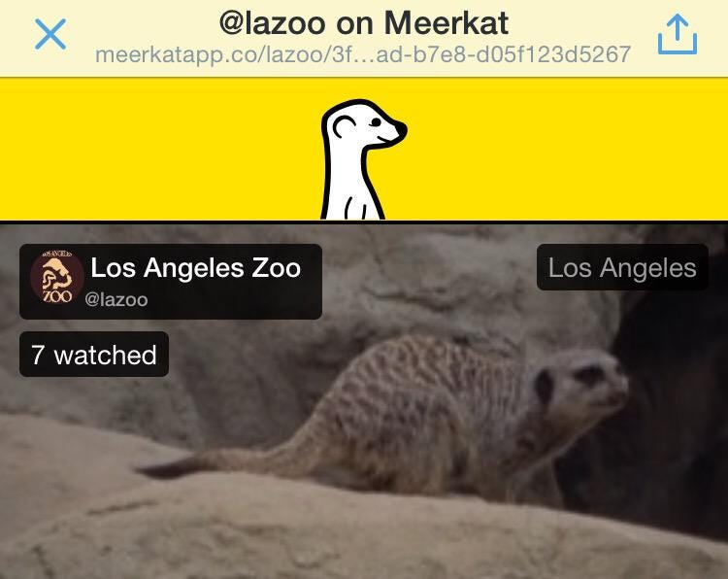
Task: Click the "Los Angeles" location tag
Action: [622, 268]
